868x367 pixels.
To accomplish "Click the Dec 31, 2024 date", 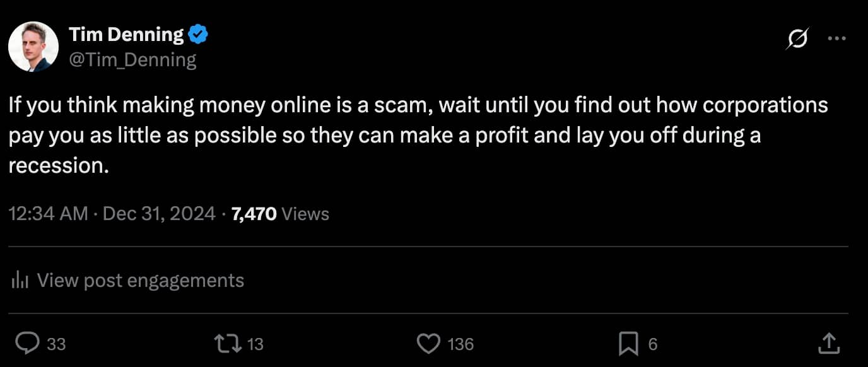I will 159,214.
